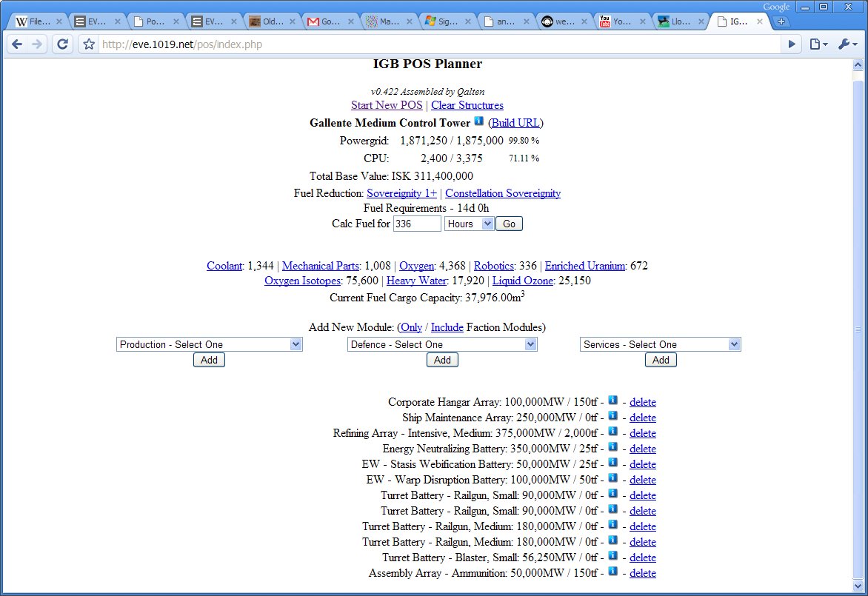This screenshot has height=596, width=868.
Task: Open the Hours unit dropdown
Action: coord(469,224)
